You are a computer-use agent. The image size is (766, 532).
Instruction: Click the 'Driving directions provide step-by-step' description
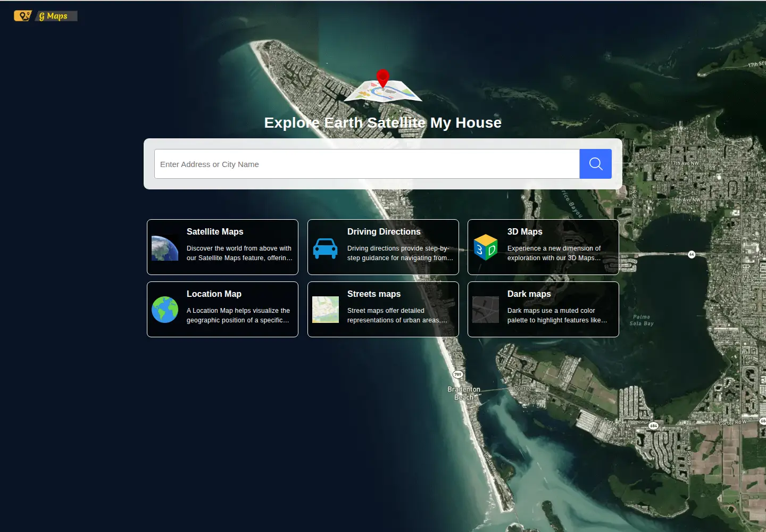point(400,253)
